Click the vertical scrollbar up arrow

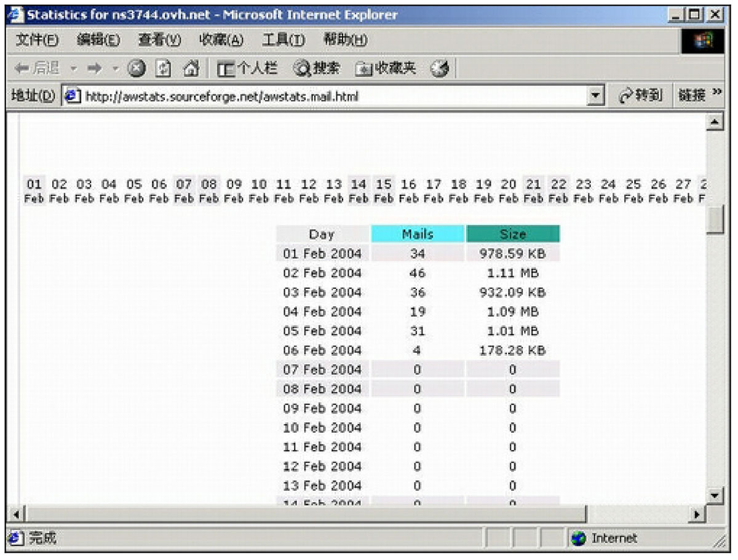715,121
